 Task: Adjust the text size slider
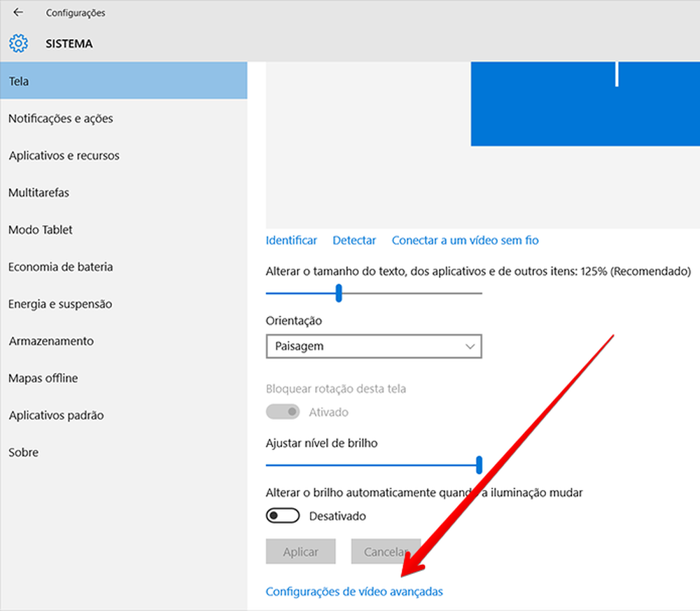pyautogui.click(x=339, y=293)
